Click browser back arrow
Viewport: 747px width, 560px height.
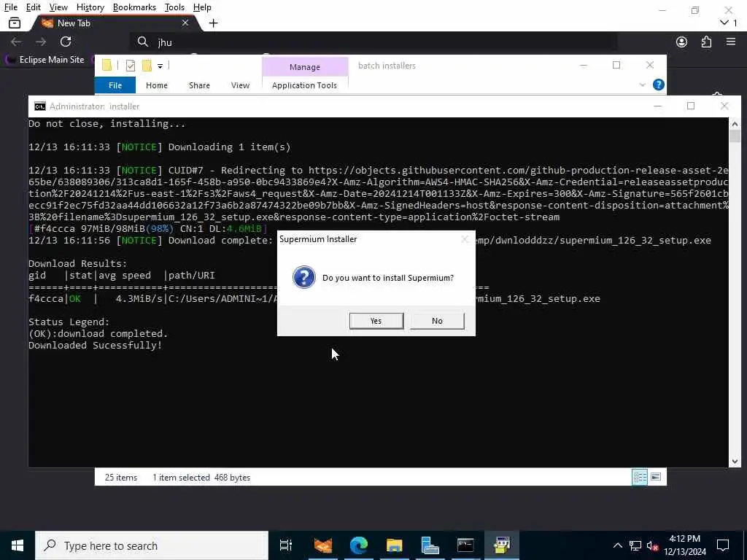click(16, 42)
